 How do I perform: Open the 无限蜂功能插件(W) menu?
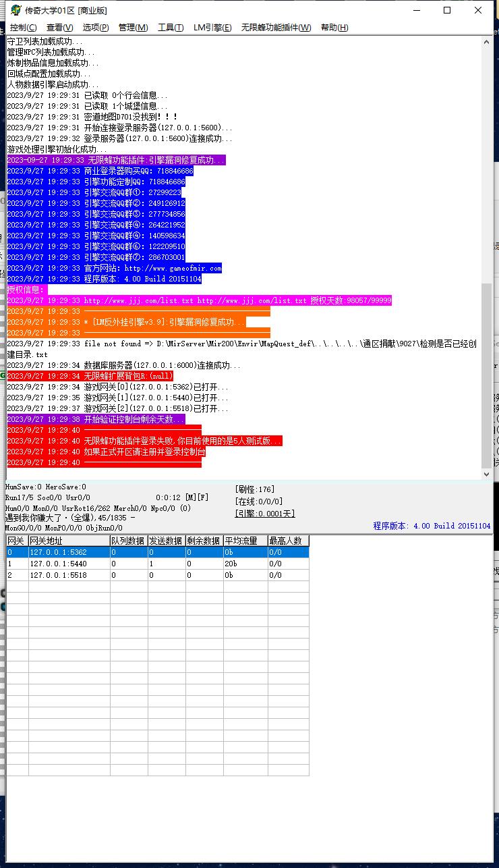tap(276, 28)
